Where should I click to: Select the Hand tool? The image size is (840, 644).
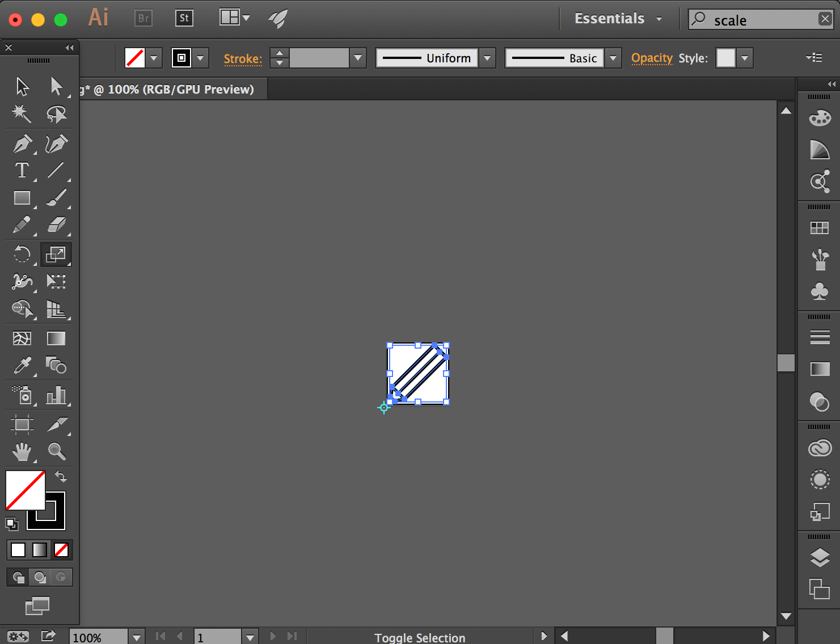(22, 452)
